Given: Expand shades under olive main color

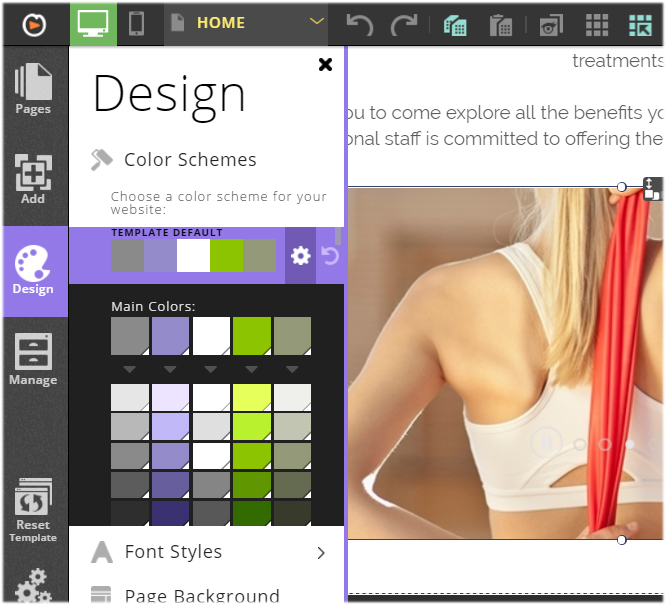Looking at the screenshot, I should point(292,369).
